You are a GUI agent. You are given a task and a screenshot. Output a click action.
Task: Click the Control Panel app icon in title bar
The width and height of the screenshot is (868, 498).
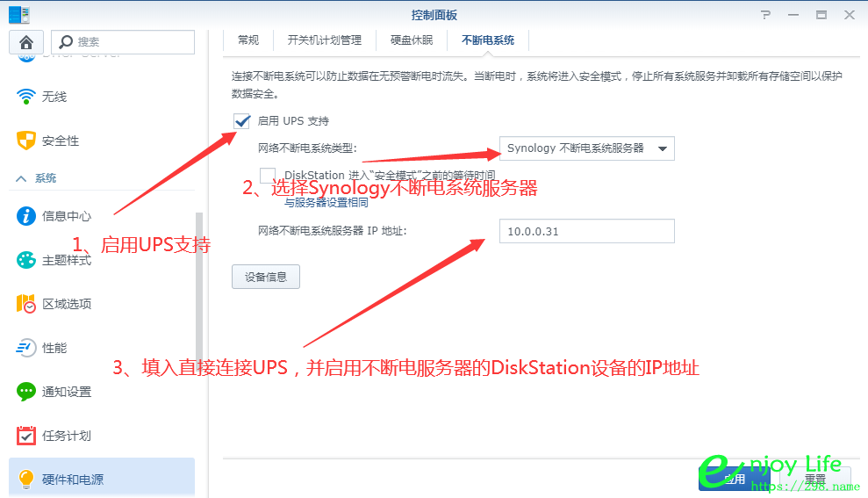coord(19,15)
